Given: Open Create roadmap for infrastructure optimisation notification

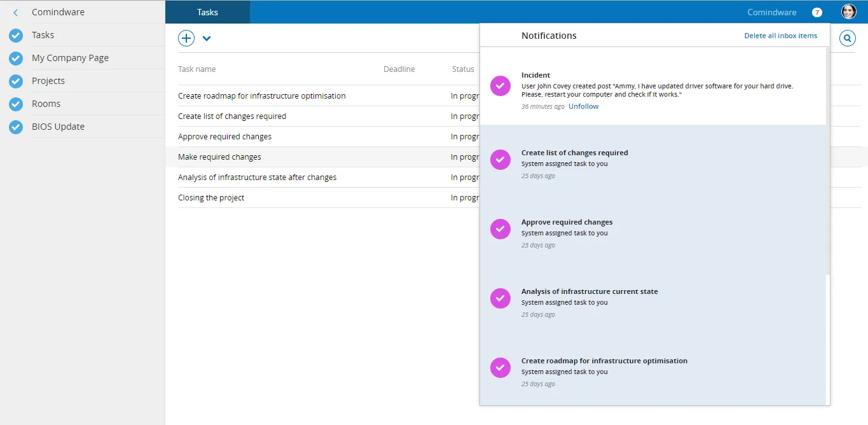Looking at the screenshot, I should point(604,361).
